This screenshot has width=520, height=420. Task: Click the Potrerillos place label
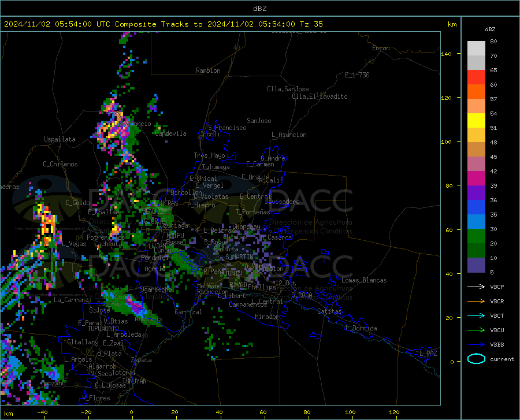pos(106,237)
